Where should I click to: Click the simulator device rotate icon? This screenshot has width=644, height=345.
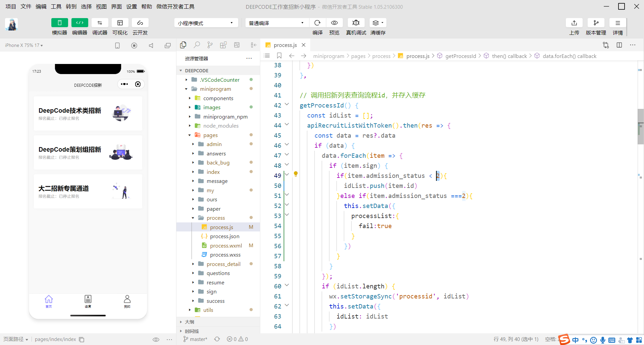pos(117,46)
